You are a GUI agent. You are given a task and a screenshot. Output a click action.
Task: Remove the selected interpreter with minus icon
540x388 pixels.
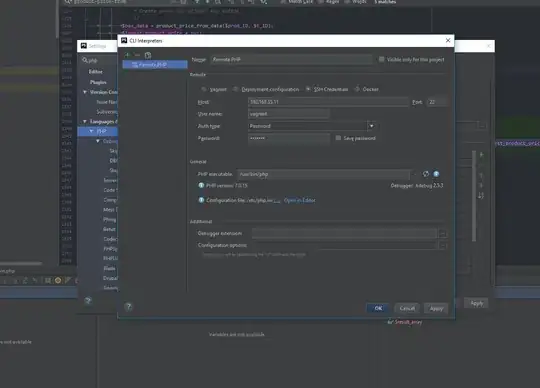tap(137, 55)
